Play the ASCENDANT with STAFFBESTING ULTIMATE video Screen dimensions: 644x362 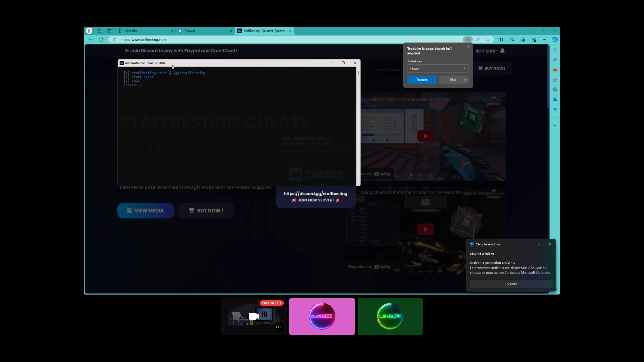426,136
